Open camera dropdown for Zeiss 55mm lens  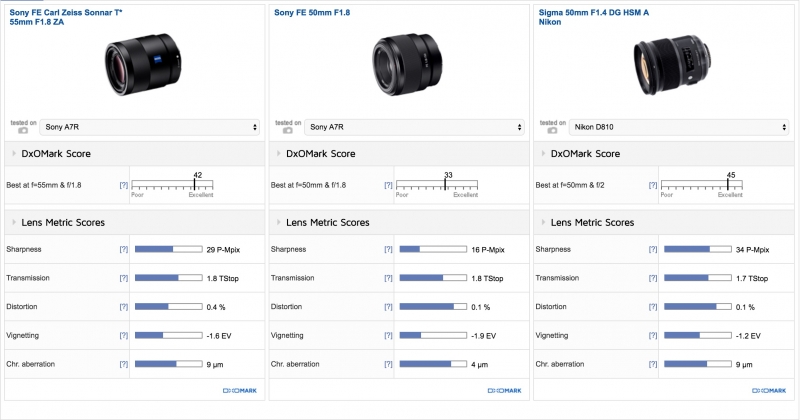pos(149,127)
